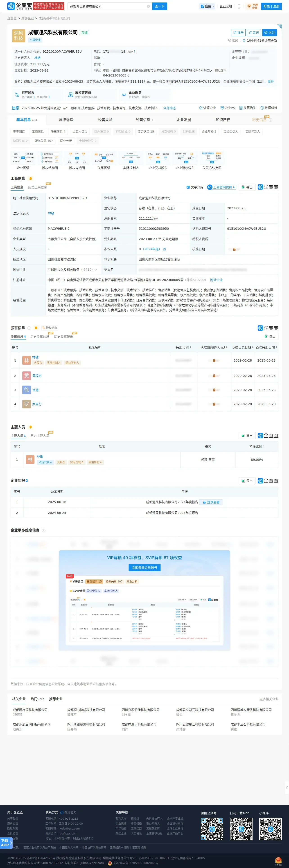The height and width of the screenshot is (868, 289).
Task: Export 工商信息 with the 导出 button
Action: (247, 187)
